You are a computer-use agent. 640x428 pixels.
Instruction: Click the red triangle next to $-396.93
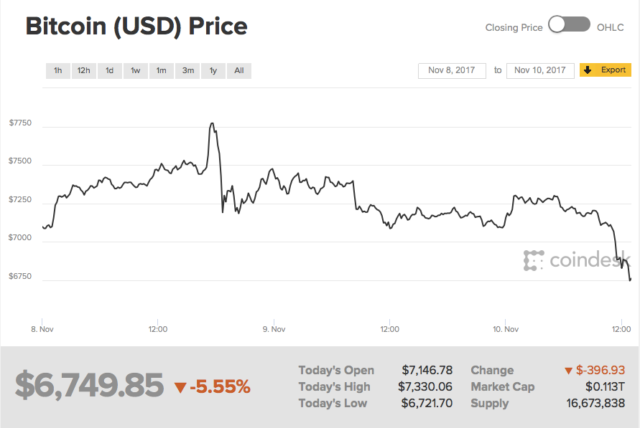570,370
